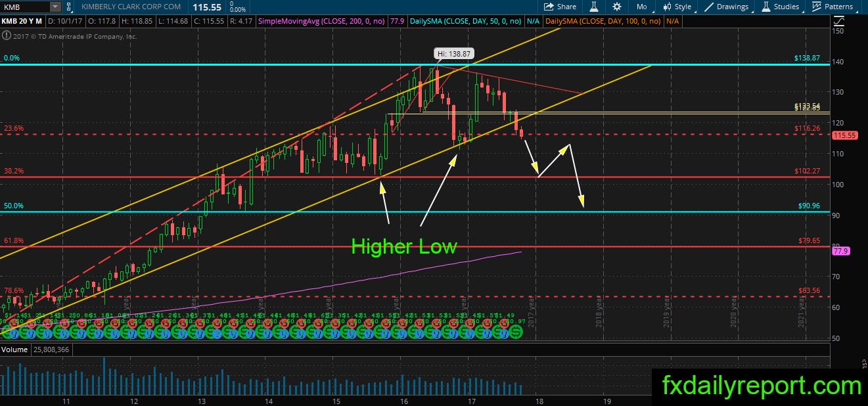Open the Patterns menu

(x=838, y=7)
